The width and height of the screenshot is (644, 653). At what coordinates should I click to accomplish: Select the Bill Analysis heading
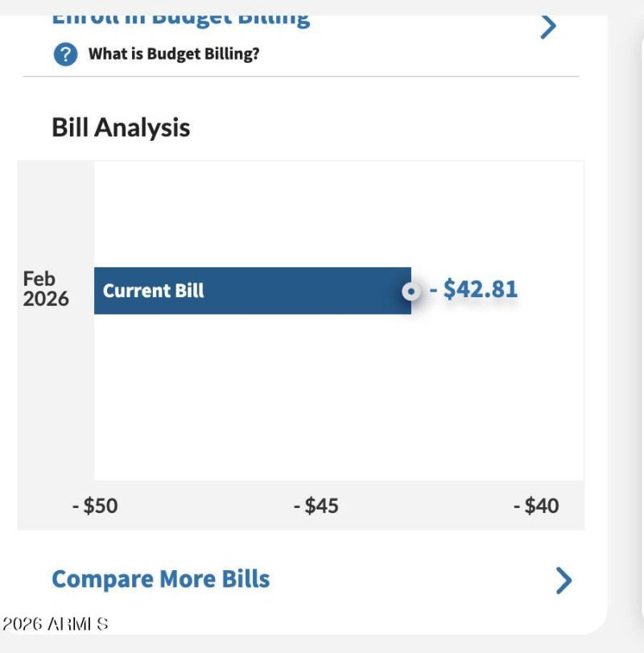[x=121, y=126]
